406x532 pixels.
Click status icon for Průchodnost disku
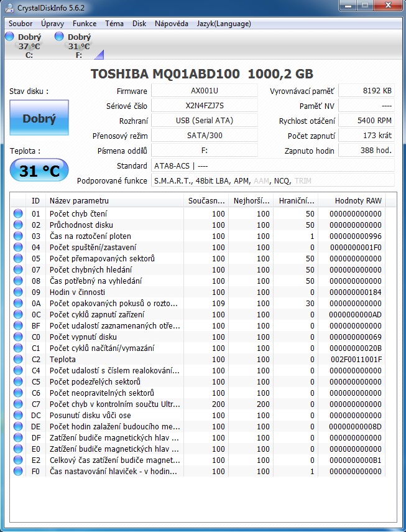coord(18,225)
